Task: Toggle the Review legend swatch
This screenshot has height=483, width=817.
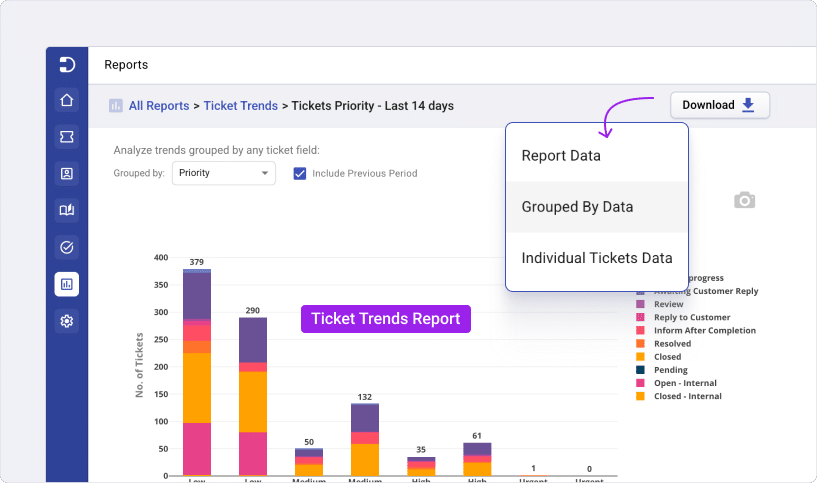Action: tap(640, 304)
